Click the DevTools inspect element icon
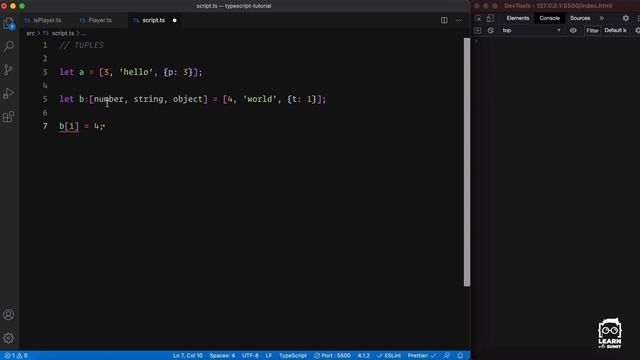640x360 pixels. point(478,18)
